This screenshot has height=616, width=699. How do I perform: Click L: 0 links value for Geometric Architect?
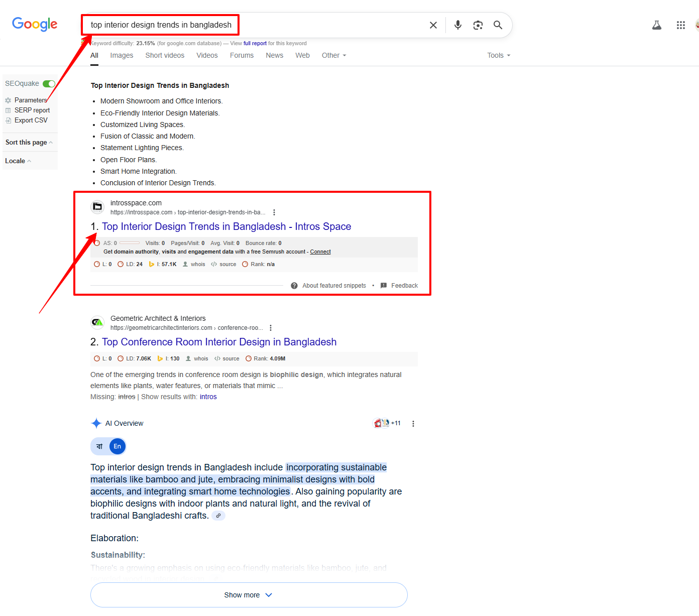(x=103, y=359)
